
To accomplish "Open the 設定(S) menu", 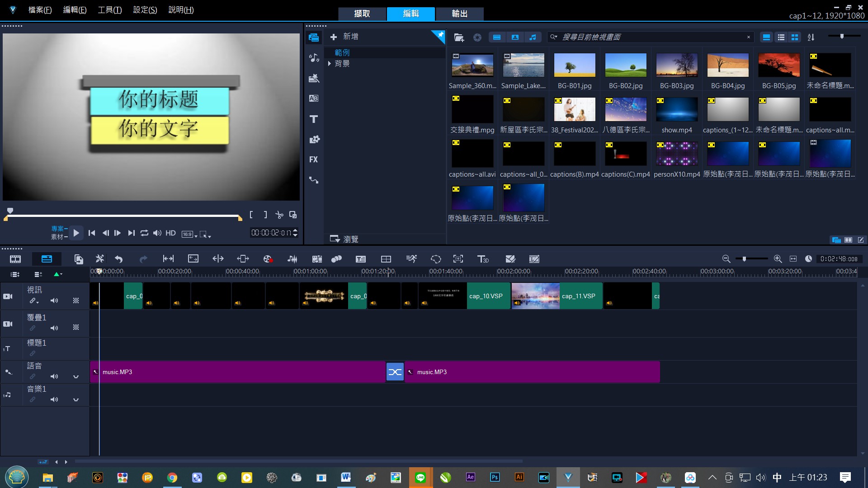I will coord(145,10).
